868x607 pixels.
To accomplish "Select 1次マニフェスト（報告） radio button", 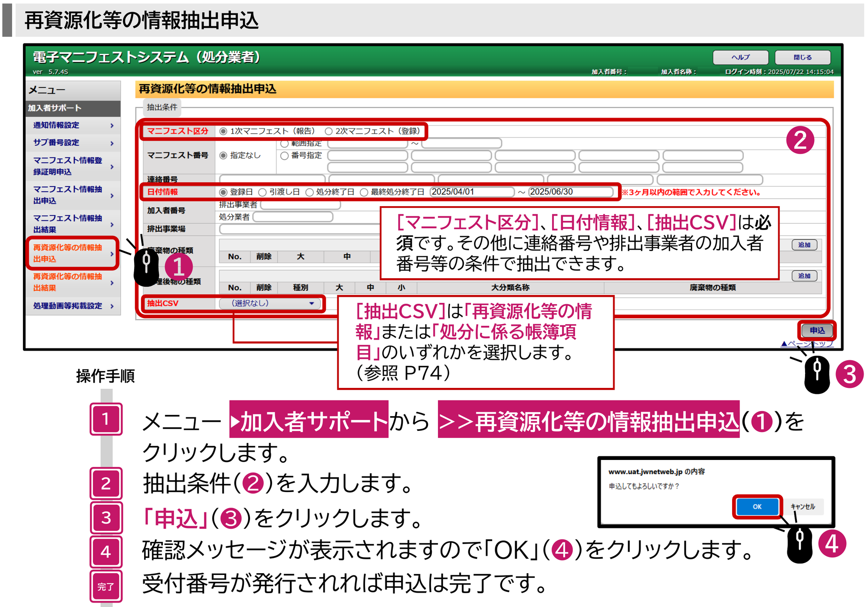I will [223, 131].
